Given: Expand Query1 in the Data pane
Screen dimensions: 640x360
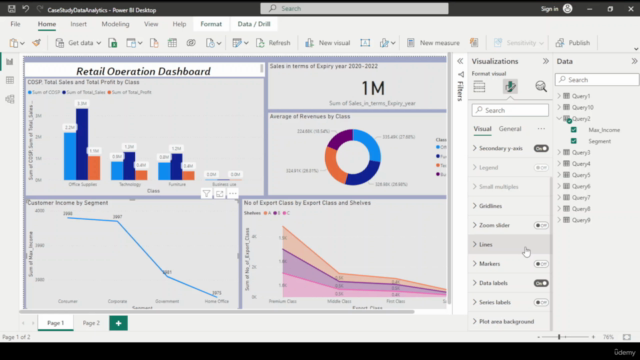Looking at the screenshot, I should [559, 96].
